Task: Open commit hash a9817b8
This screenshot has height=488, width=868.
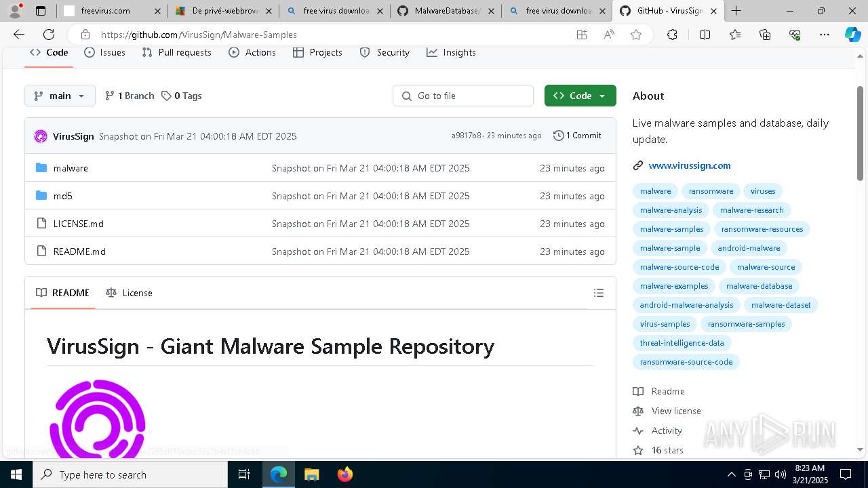Action: click(466, 136)
